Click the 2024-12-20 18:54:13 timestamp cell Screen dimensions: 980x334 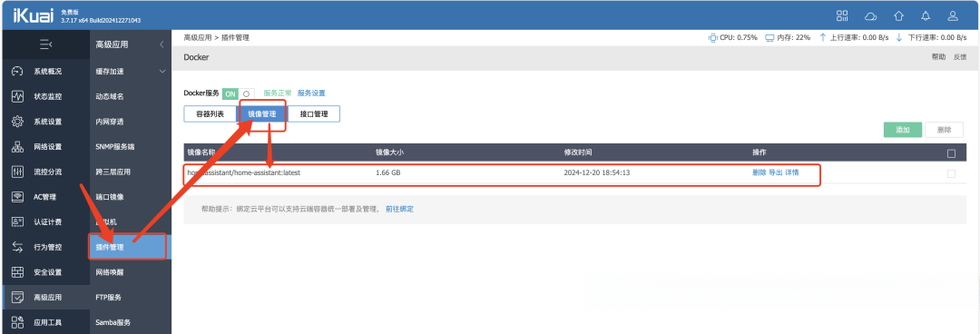597,172
